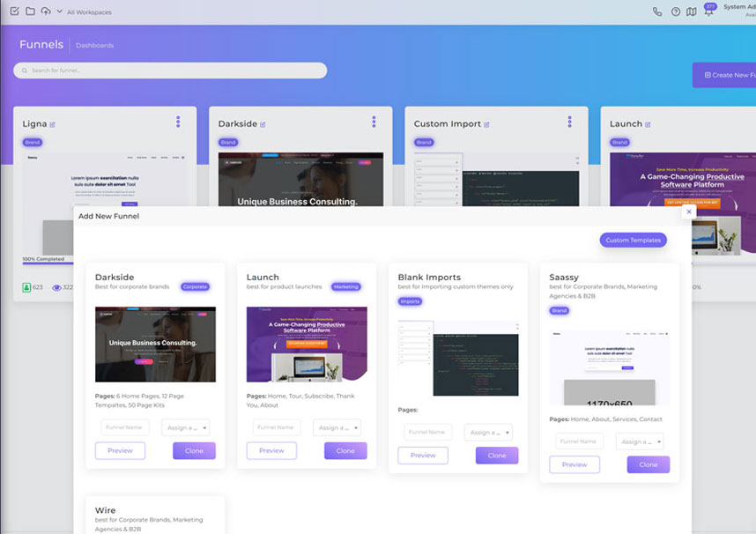
Task: Open the Assign dropdown on the Launch template
Action: [336, 427]
